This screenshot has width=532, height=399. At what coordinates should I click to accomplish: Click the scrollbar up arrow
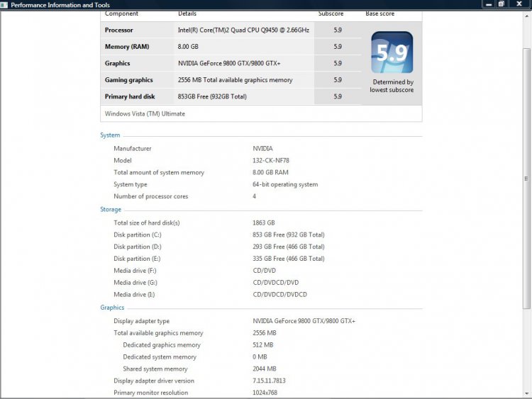[x=526, y=16]
